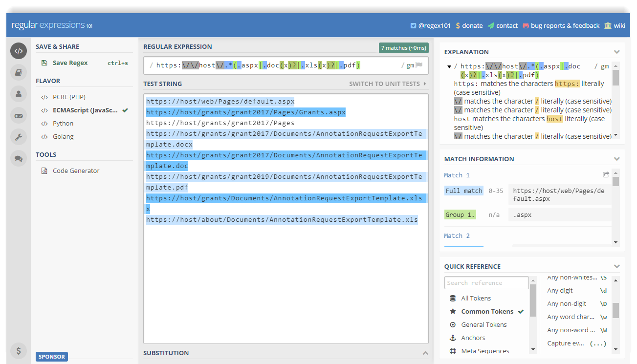Switch to unit tests link

(387, 84)
